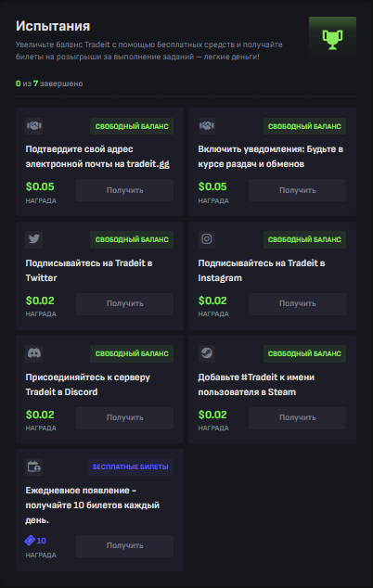The height and width of the screenshot is (588, 373).
Task: Click the first progress bar segment
Action: click(39, 96)
